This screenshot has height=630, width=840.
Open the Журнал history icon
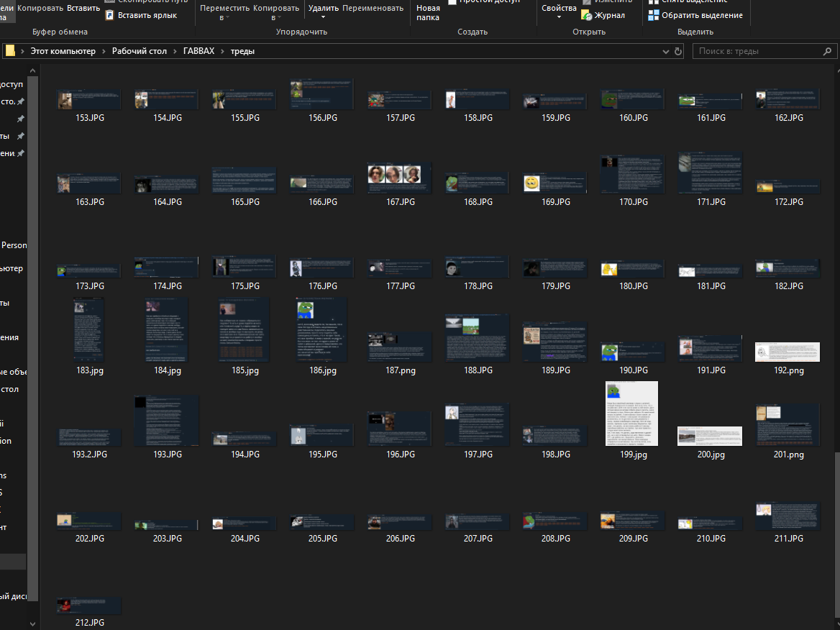(587, 15)
